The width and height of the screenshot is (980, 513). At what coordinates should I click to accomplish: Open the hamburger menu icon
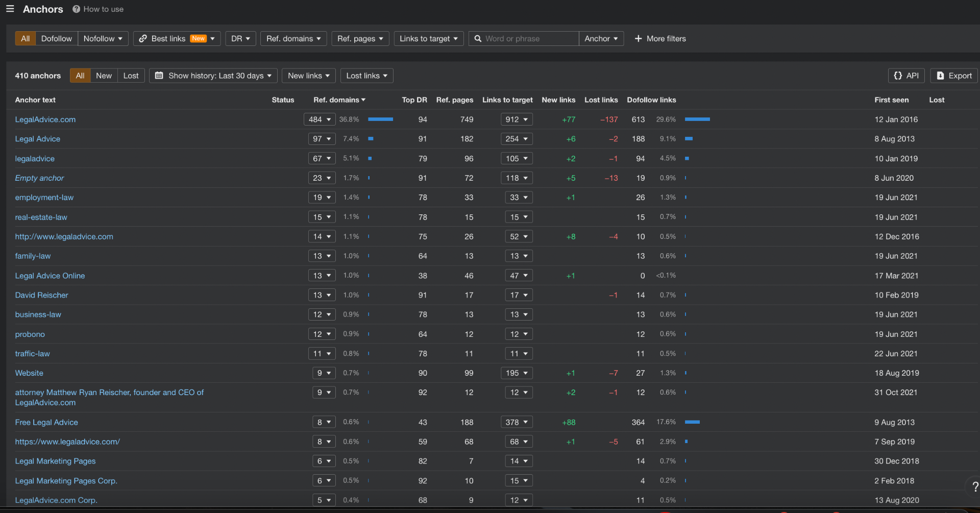coord(10,9)
